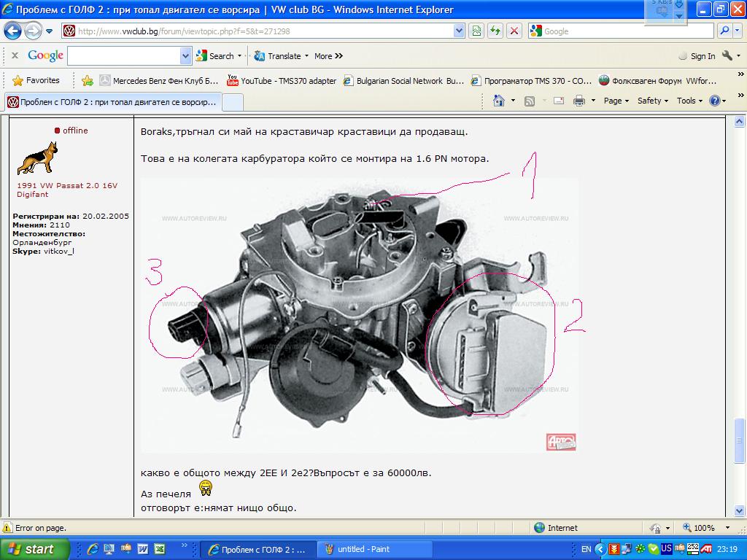Expand the address bar URL dropdown
Screen dimensions: 747x560
pyautogui.click(x=459, y=31)
